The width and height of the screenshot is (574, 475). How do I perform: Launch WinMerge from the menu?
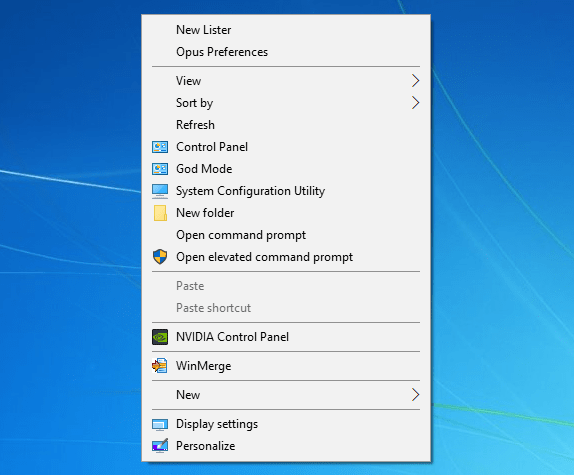[x=286, y=366]
